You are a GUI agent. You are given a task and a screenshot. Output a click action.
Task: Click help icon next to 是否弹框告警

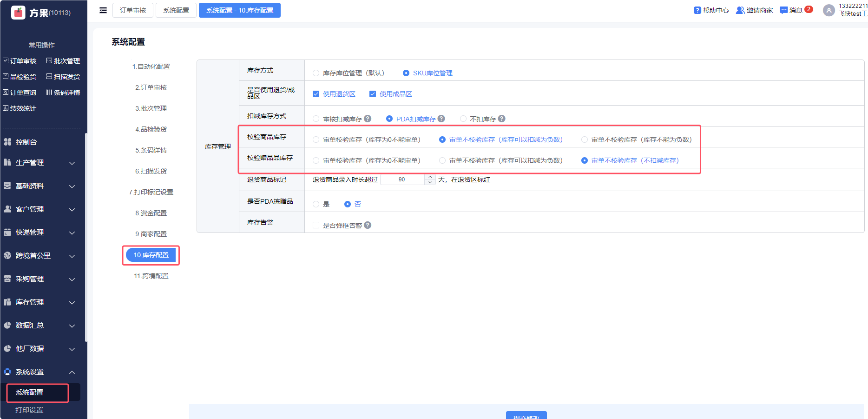(x=368, y=225)
